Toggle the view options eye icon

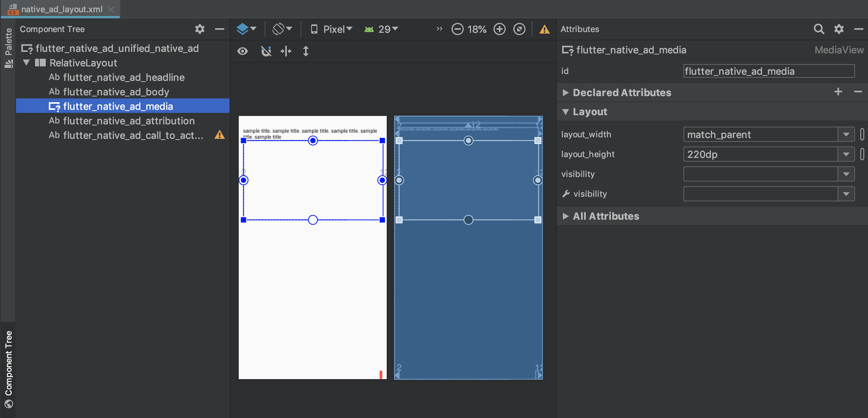[243, 51]
